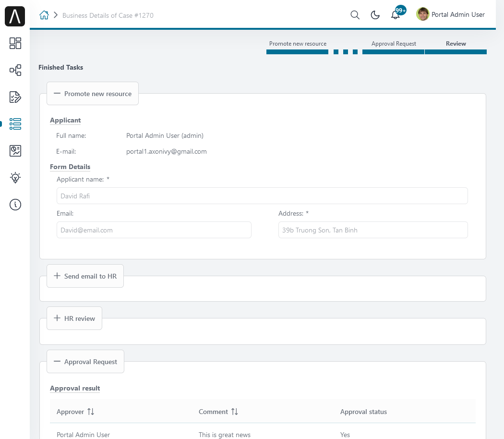The image size is (504, 439).
Task: Collapse the Approval Request section
Action: [85, 362]
